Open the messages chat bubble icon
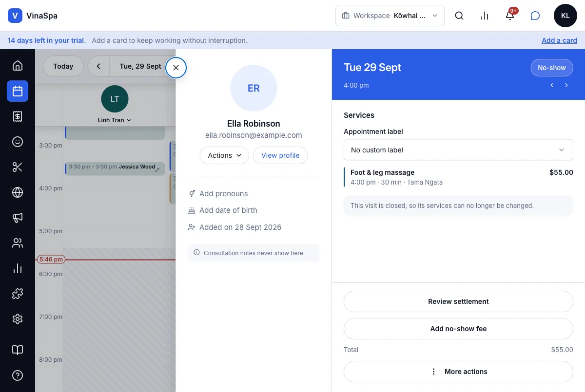This screenshot has width=585, height=392. (535, 16)
